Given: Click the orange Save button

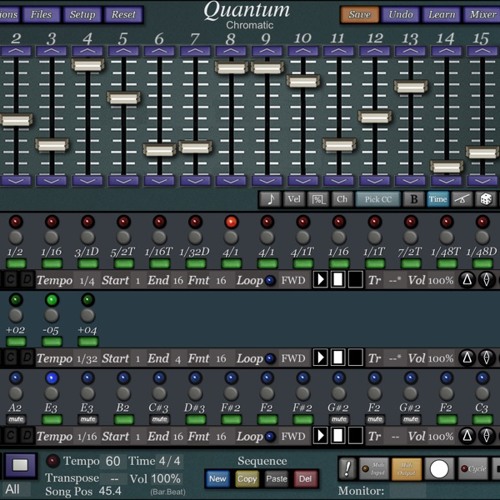Looking at the screenshot, I should pos(360,14).
